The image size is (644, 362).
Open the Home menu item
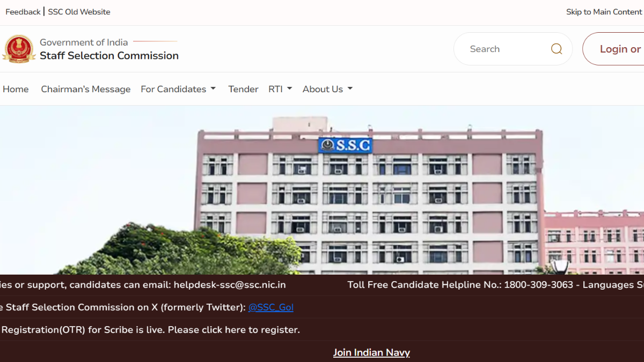[x=16, y=89]
